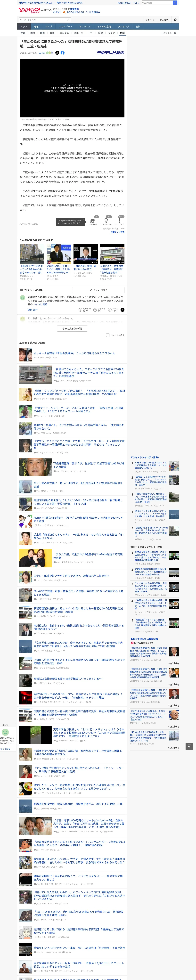Click the 記事に関する報告 report icon link

coord(29,224)
